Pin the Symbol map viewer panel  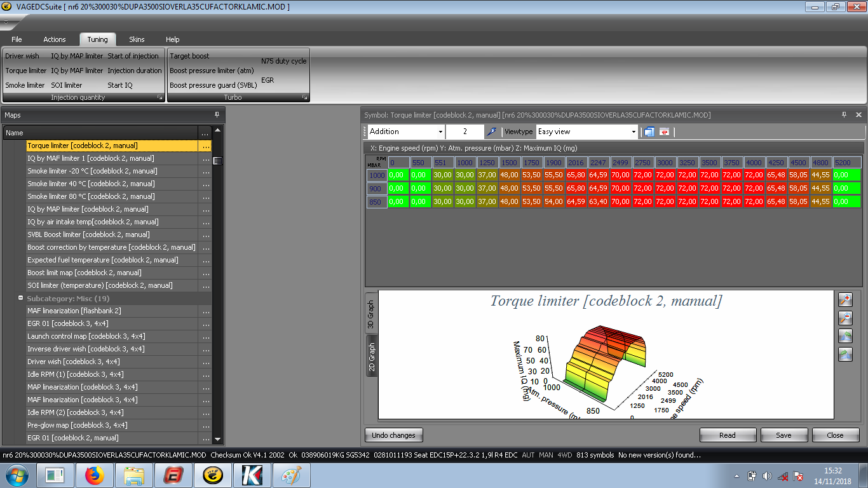tap(844, 115)
